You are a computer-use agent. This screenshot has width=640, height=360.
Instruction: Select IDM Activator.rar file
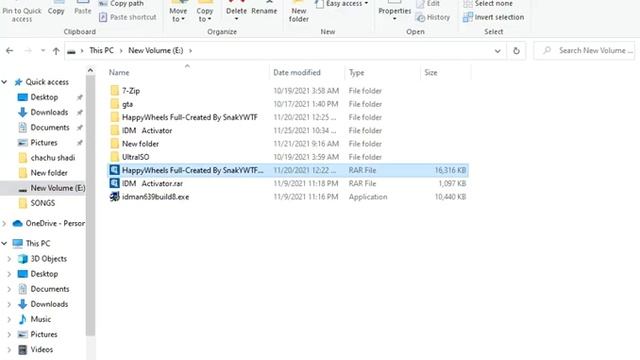(288, 183)
